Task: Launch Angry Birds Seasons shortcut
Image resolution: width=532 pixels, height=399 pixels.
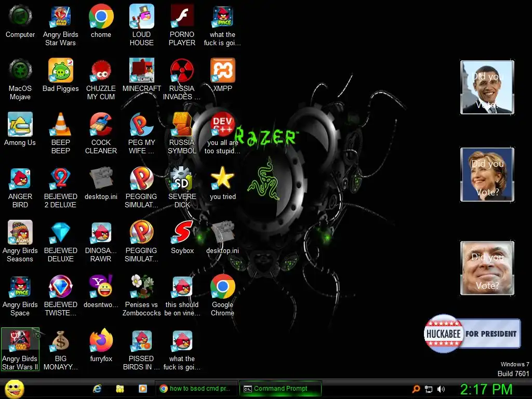Action: 20,241
